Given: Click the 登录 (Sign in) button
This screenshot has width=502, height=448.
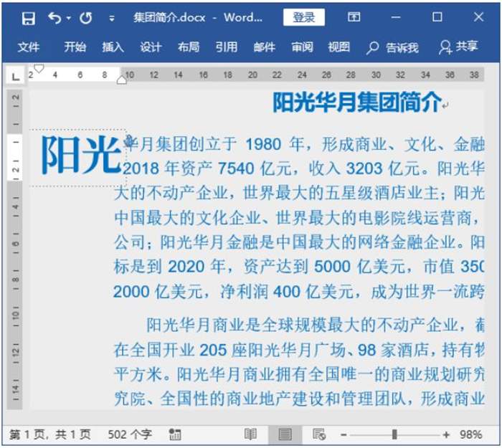Looking at the screenshot, I should click(303, 18).
